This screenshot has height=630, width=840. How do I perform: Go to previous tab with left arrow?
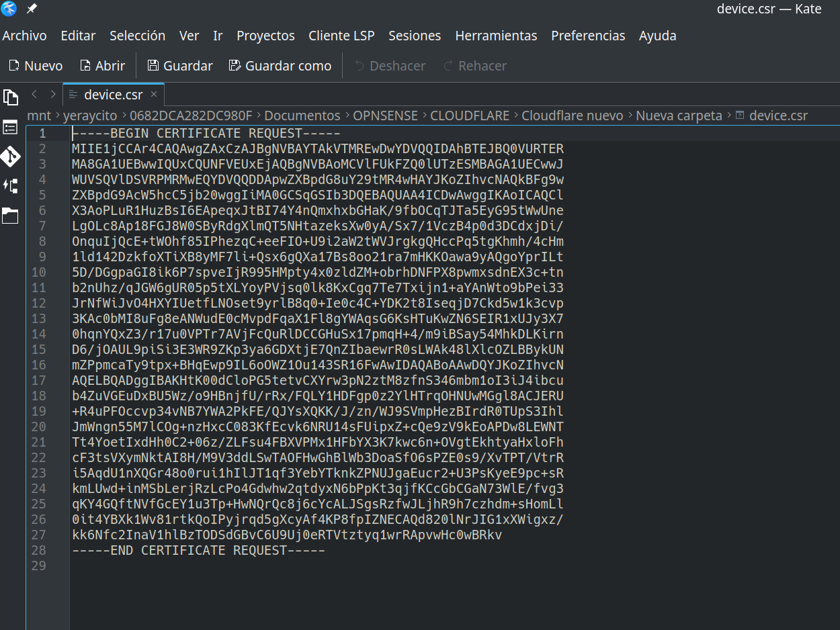pyautogui.click(x=34, y=95)
